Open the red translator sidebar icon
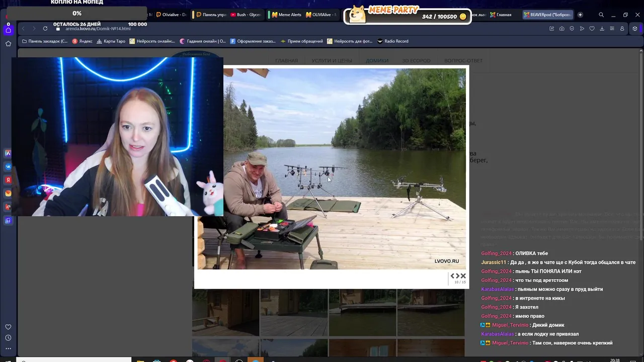Screen dimensions: 644x362 pos(8,207)
